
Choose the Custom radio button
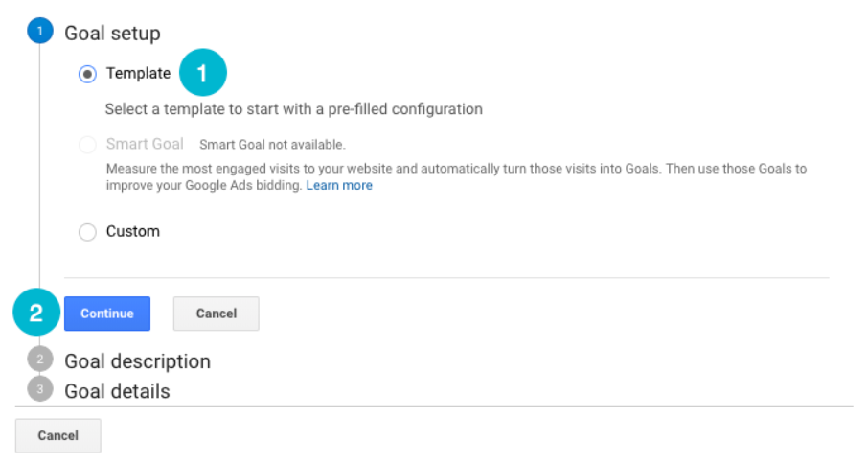click(88, 232)
